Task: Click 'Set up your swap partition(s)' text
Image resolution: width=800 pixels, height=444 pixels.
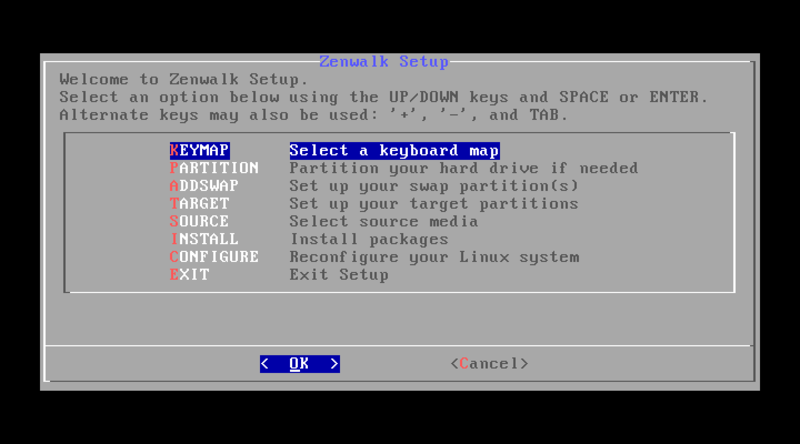Action: tap(434, 186)
